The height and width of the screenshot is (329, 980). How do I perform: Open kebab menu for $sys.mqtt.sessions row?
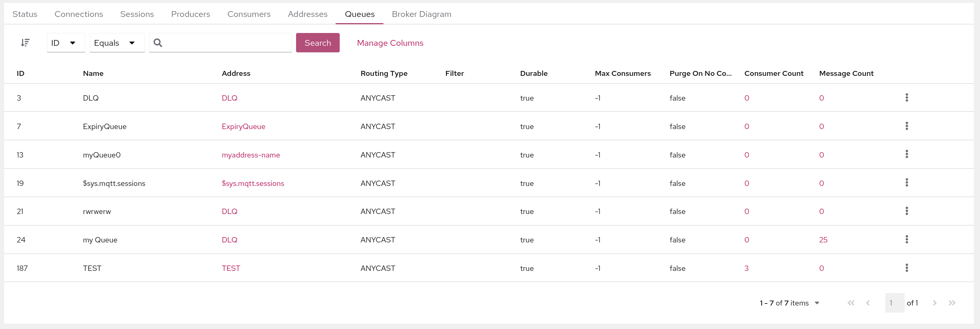pyautogui.click(x=907, y=183)
